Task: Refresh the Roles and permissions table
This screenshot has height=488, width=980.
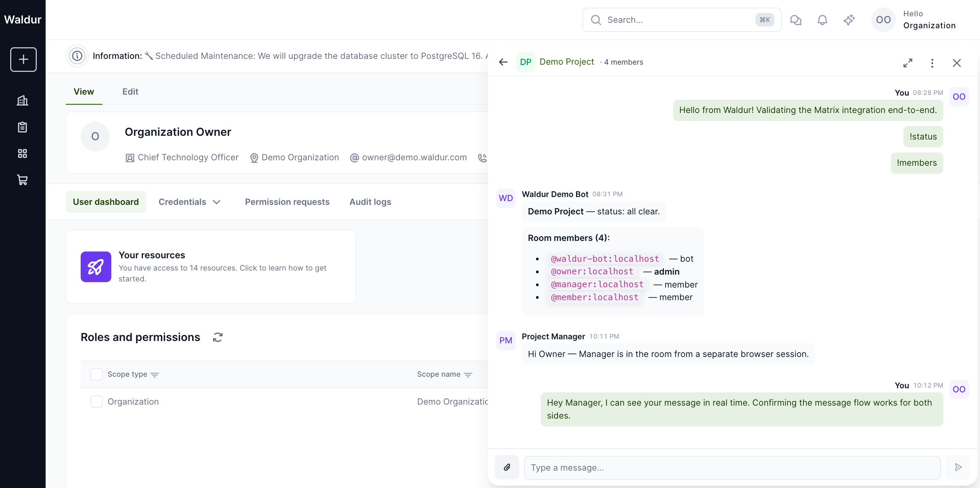Action: point(218,337)
